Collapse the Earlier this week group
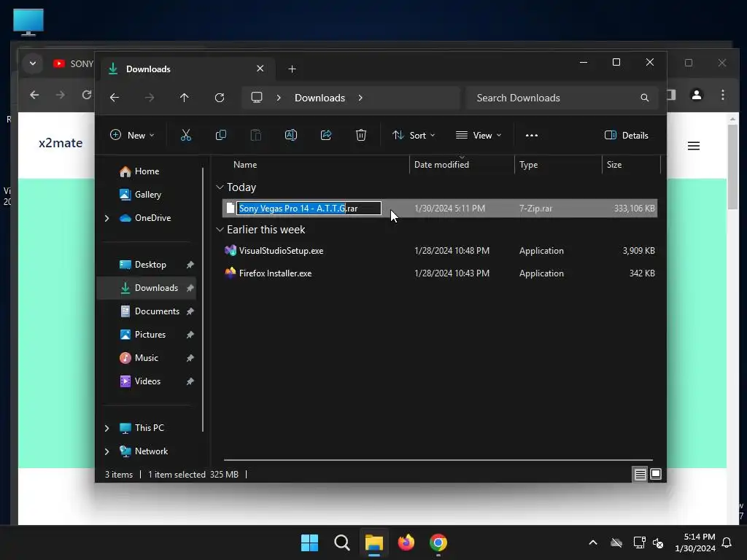The width and height of the screenshot is (747, 560). coord(220,230)
